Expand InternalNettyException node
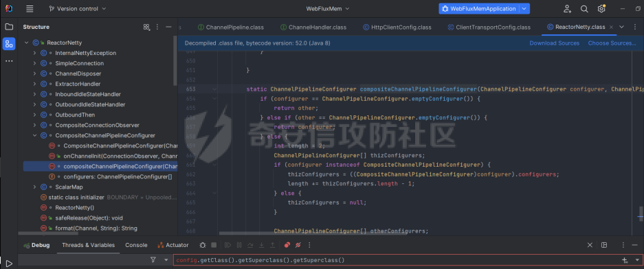This screenshot has width=644, height=269. 35,53
